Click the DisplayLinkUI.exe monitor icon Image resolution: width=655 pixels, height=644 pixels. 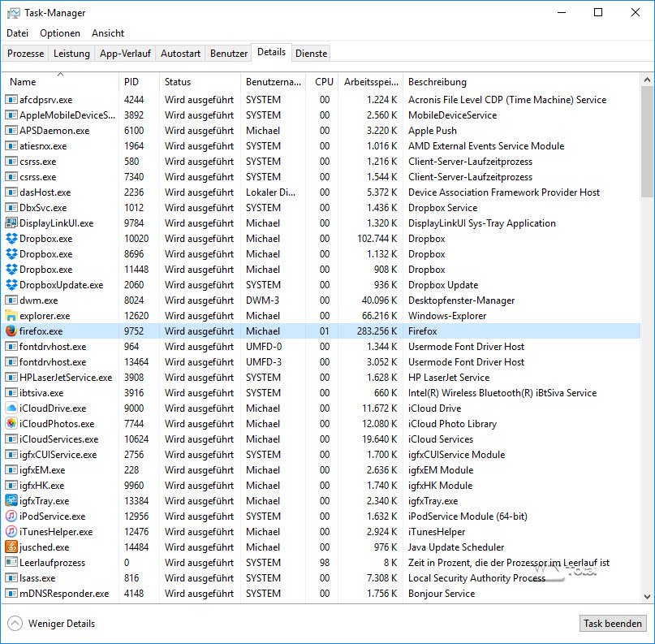point(11,223)
